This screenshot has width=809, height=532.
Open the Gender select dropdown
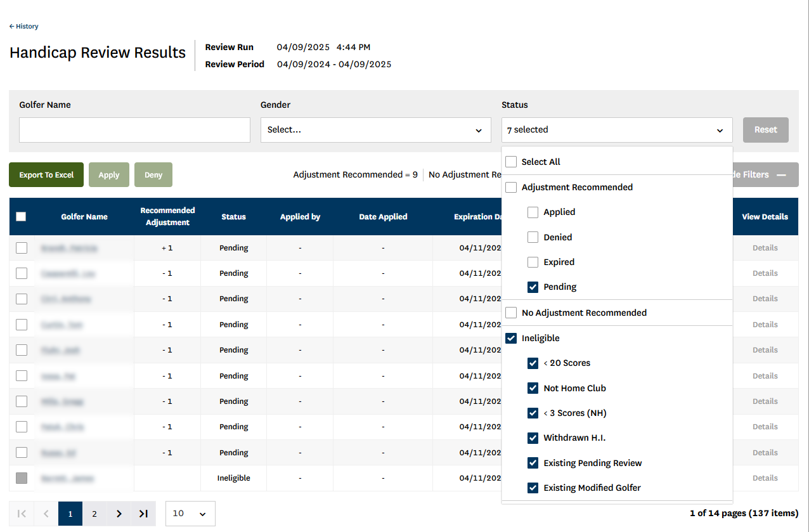coord(375,130)
